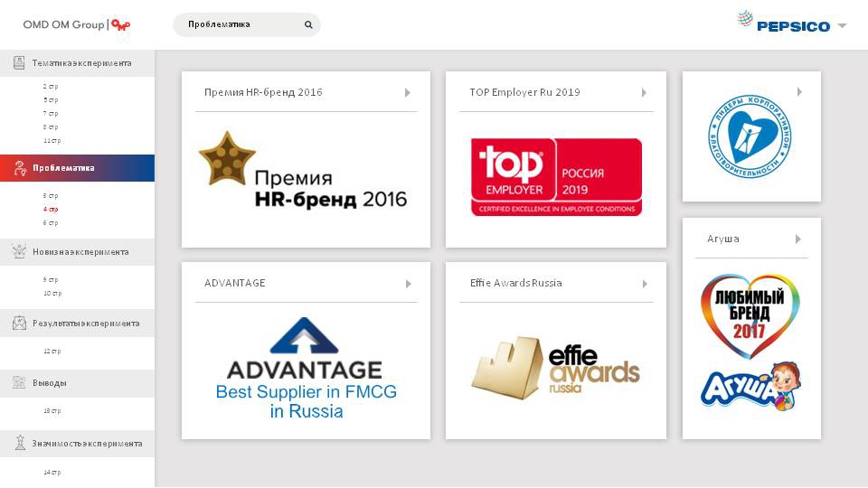The width and height of the screenshot is (868, 488).
Task: Click the Effie Awards Russia trophy logo
Action: 555,368
